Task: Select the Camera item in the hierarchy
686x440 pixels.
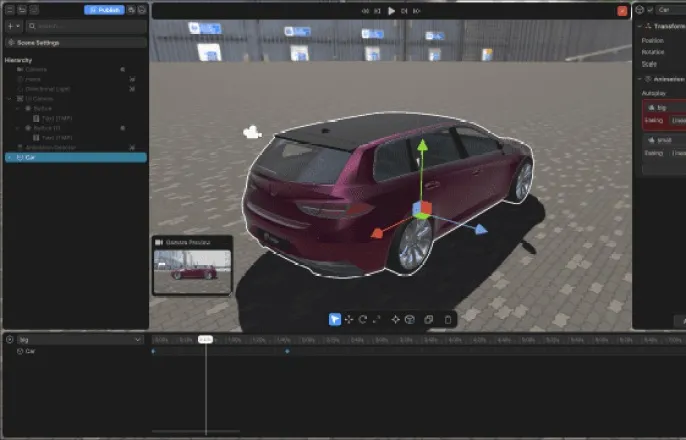Action: point(36,70)
